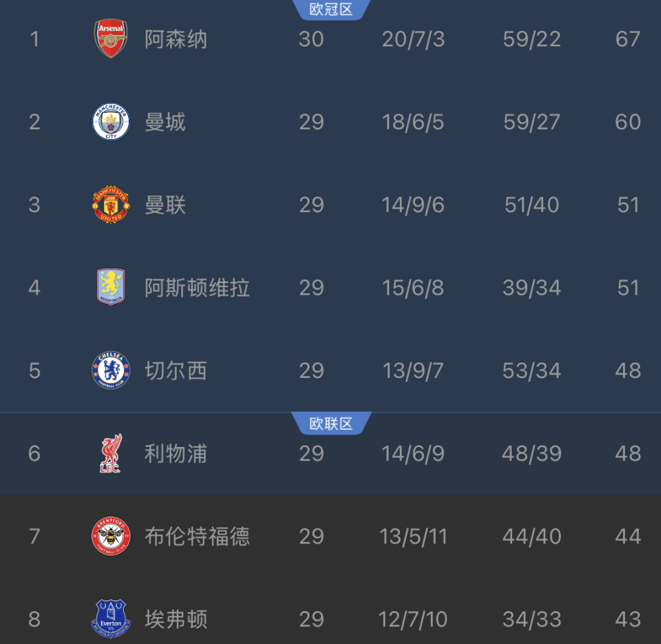Open 阿斯顿维拉 team page
661x644 pixels.
pos(197,288)
